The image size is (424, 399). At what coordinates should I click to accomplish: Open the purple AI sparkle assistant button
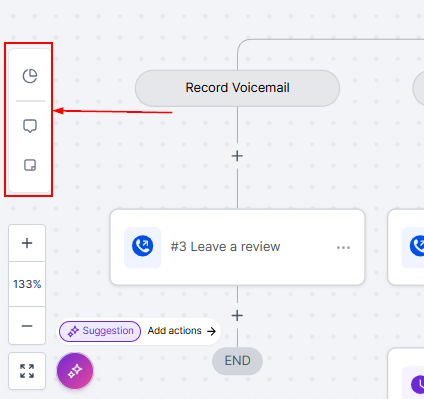point(75,371)
